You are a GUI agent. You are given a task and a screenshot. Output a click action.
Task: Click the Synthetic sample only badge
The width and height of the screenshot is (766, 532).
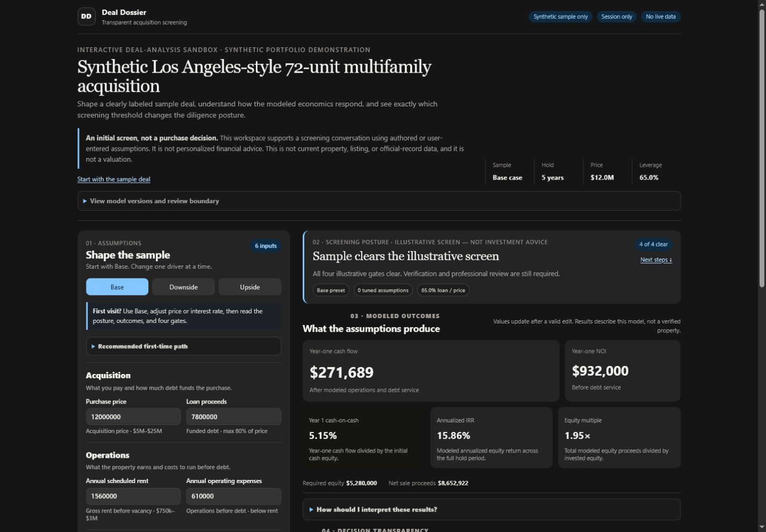(561, 17)
